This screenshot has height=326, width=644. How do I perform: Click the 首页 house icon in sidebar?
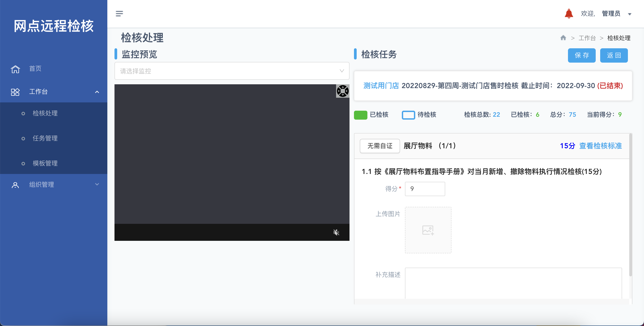(x=15, y=69)
